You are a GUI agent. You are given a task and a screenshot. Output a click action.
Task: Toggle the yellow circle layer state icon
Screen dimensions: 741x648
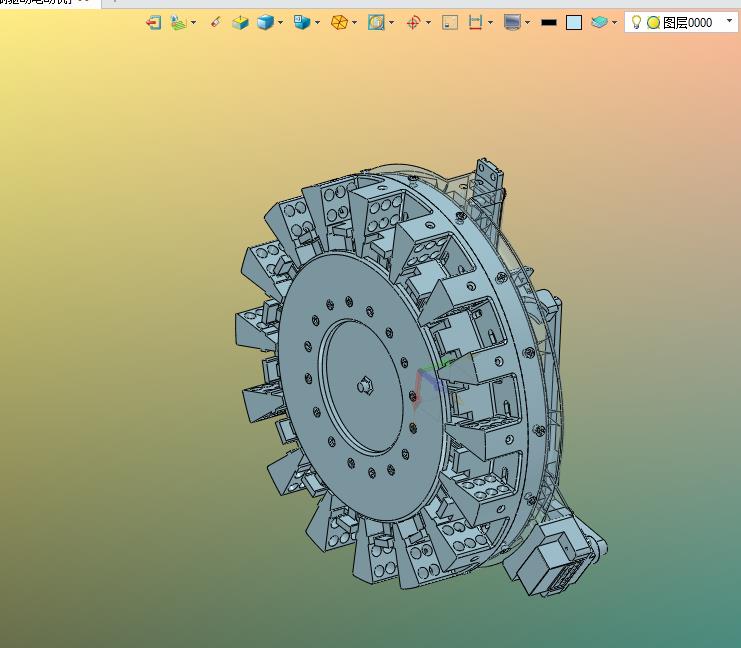click(653, 22)
